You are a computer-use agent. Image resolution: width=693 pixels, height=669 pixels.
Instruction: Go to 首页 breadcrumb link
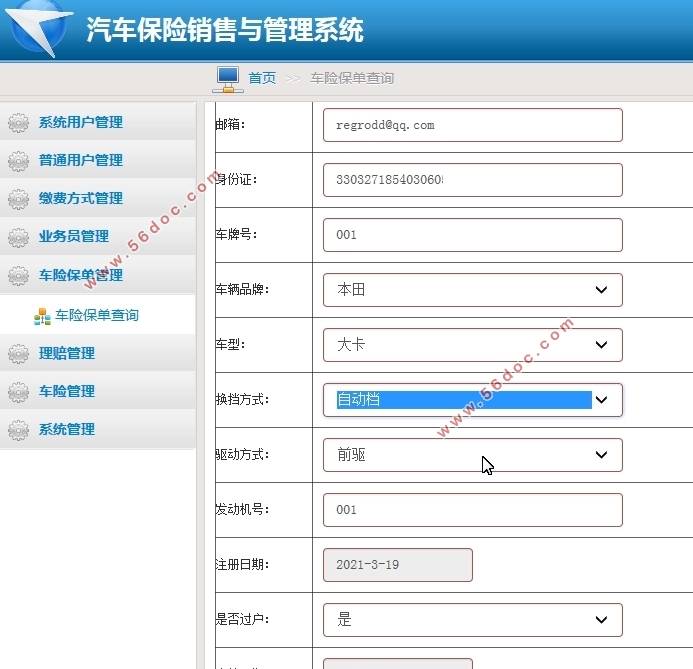(262, 78)
